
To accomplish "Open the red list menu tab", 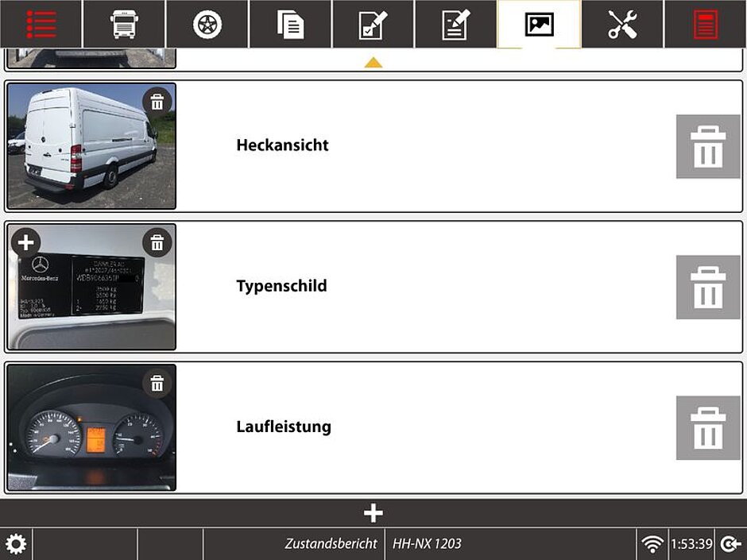I will pos(41,24).
